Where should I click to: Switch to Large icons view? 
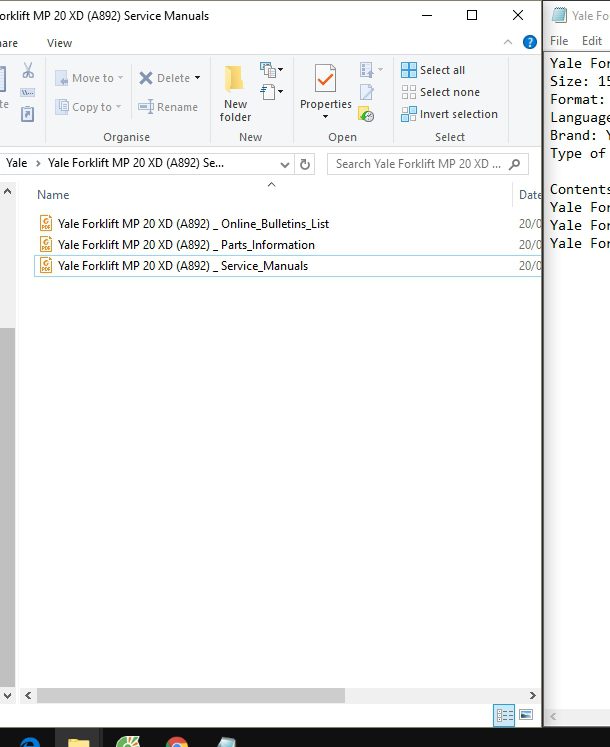coord(526,715)
